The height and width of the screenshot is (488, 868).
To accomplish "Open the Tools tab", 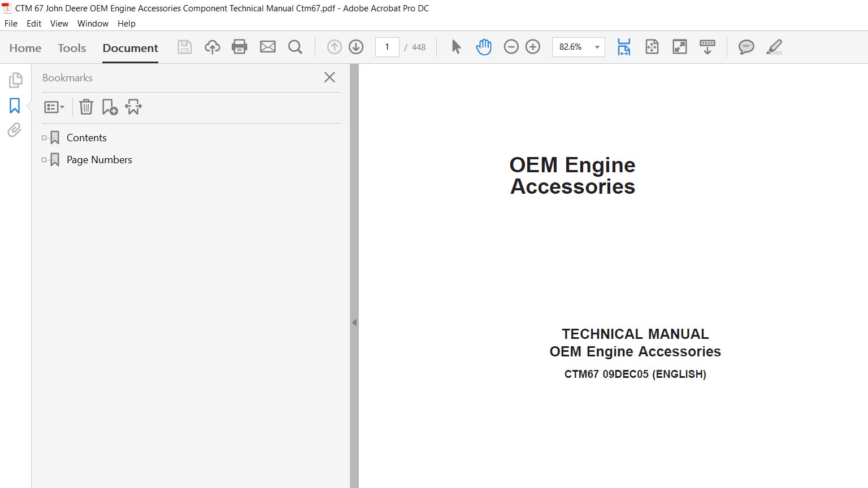I will point(72,48).
